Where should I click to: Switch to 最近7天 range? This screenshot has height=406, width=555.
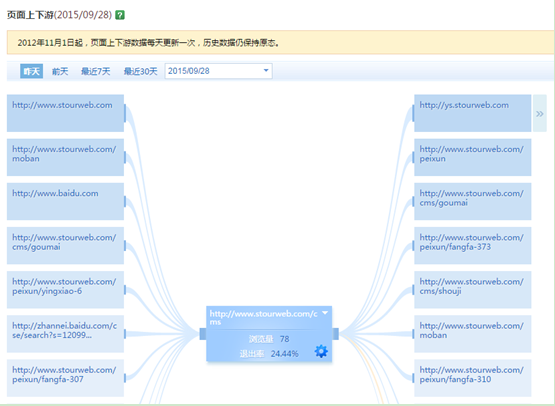pos(96,72)
